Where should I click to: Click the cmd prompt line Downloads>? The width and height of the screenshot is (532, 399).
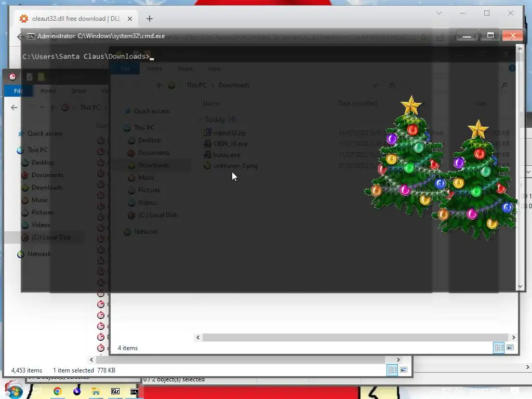pos(86,57)
